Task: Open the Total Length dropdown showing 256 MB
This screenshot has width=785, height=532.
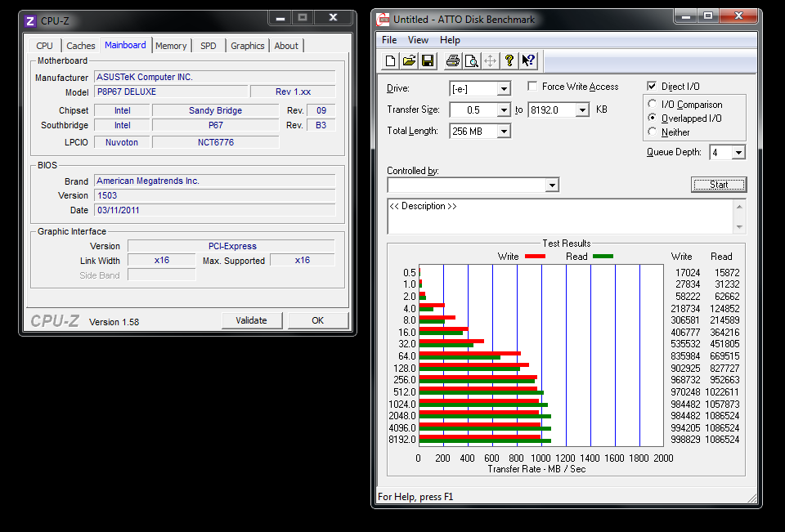Action: pyautogui.click(x=505, y=132)
